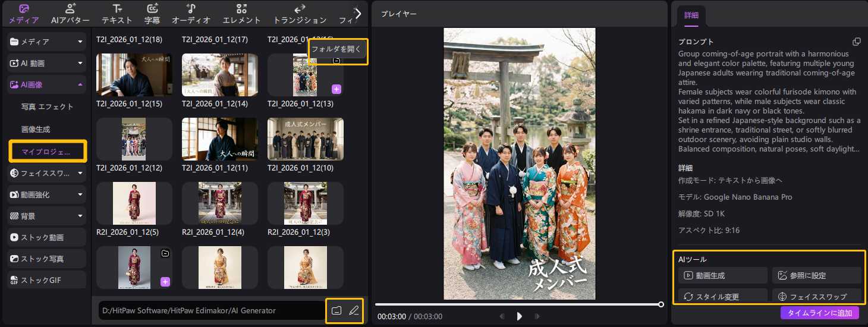Open ストックGIF library
This screenshot has height=327, width=868.
pyautogui.click(x=47, y=280)
